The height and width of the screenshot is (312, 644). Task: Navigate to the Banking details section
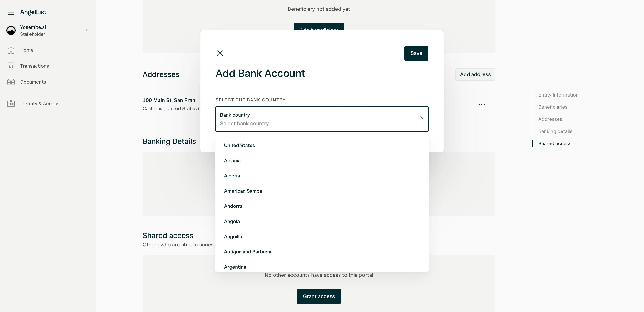(x=555, y=131)
